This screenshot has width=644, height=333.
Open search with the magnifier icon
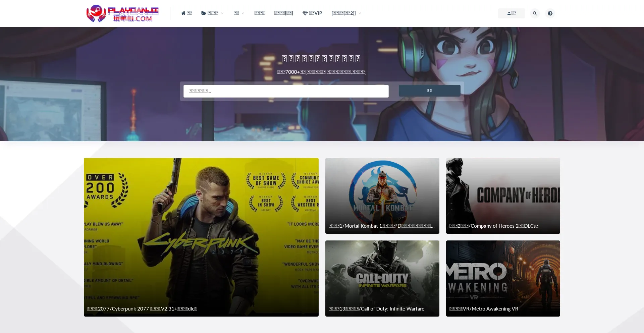click(x=535, y=13)
